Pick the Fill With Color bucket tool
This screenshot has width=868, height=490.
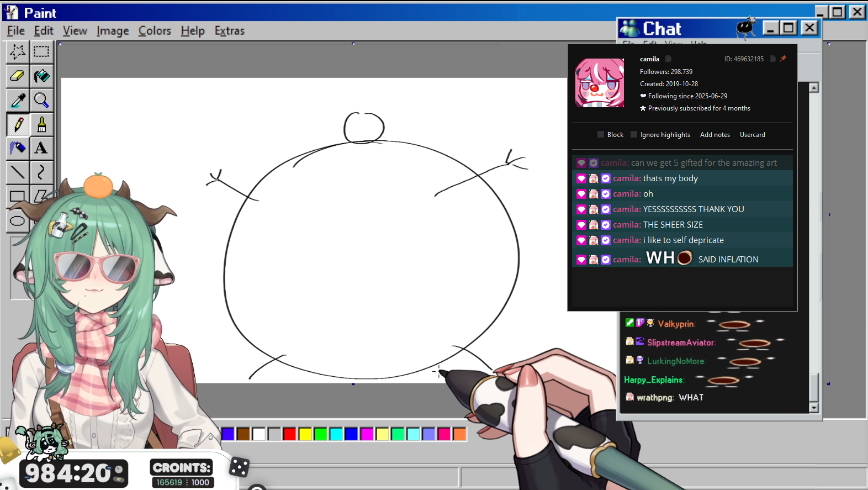[x=41, y=76]
